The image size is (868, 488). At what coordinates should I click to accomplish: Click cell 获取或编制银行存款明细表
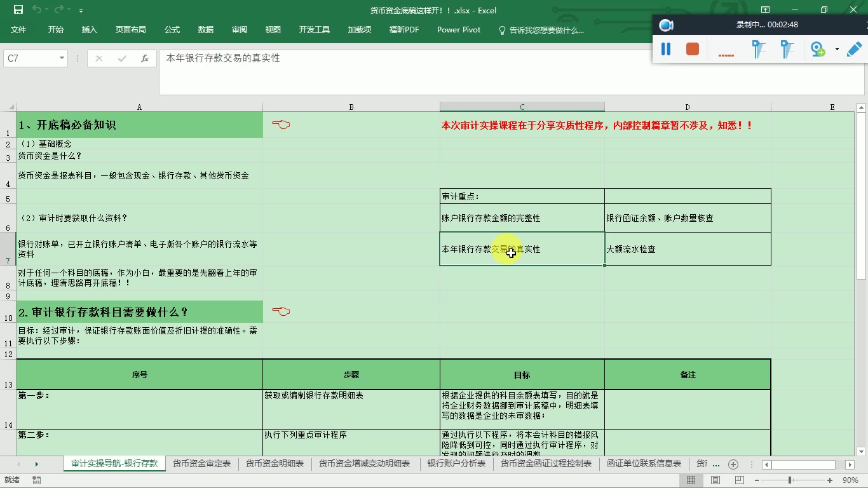click(351, 409)
